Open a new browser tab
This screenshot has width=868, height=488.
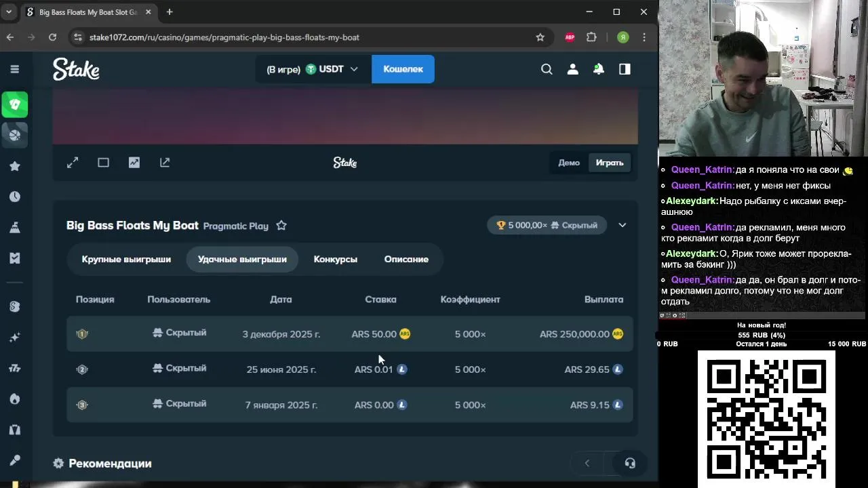click(170, 12)
